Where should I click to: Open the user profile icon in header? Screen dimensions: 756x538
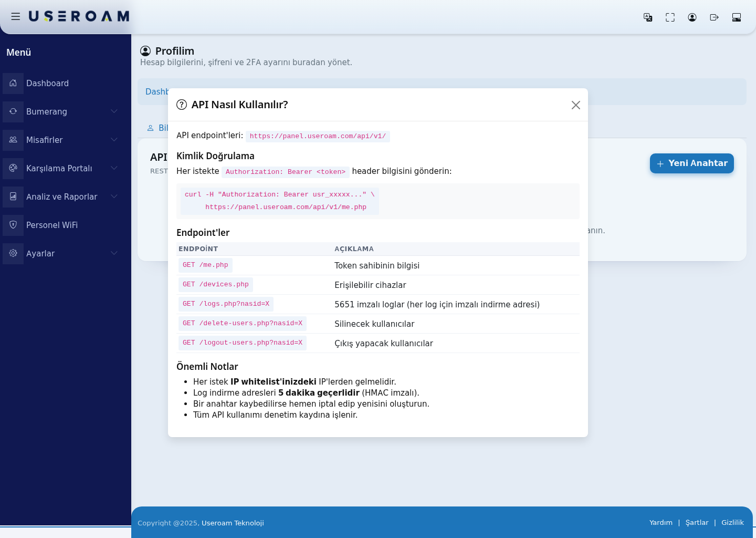coord(692,17)
